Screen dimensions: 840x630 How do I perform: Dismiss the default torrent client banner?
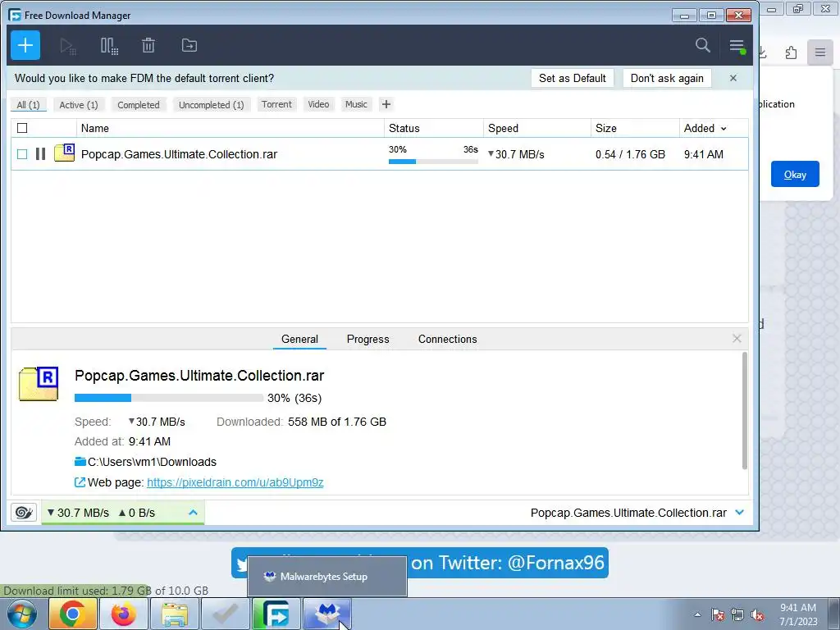733,78
